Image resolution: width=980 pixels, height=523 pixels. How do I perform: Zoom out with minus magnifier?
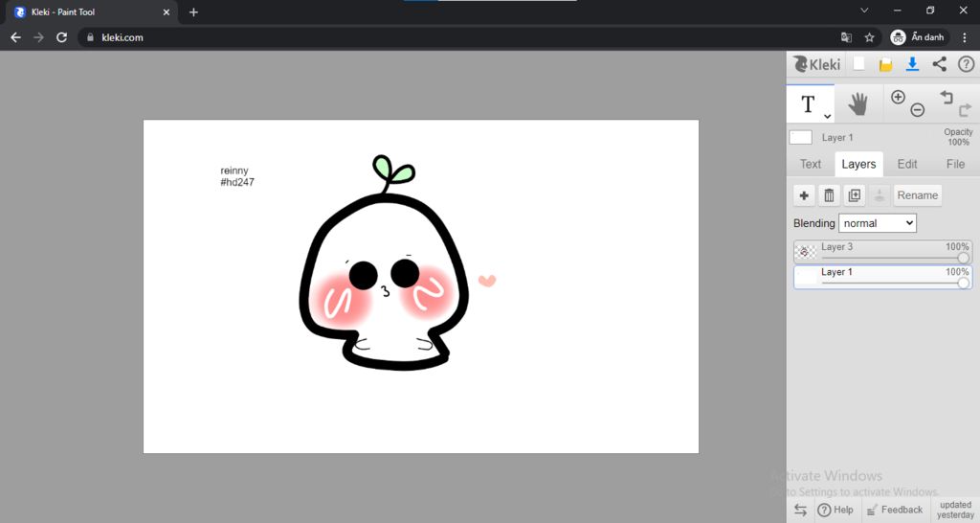point(917,110)
